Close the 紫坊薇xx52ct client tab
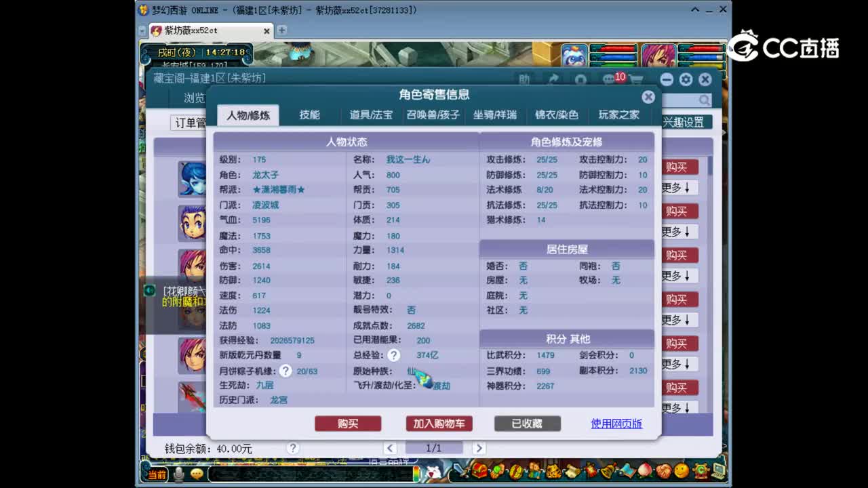Viewport: 868px width, 488px height. (x=267, y=30)
